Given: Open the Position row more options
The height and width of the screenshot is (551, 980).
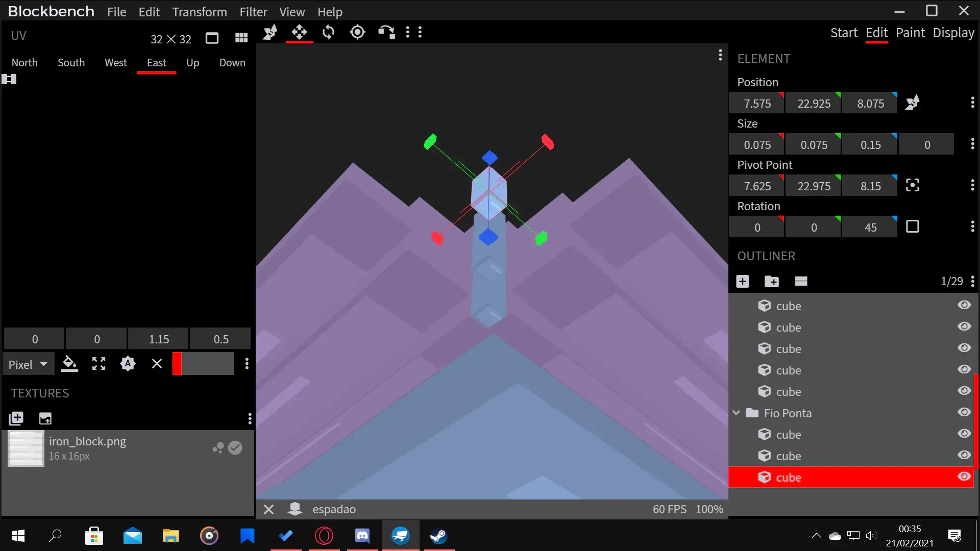Looking at the screenshot, I should tap(972, 103).
